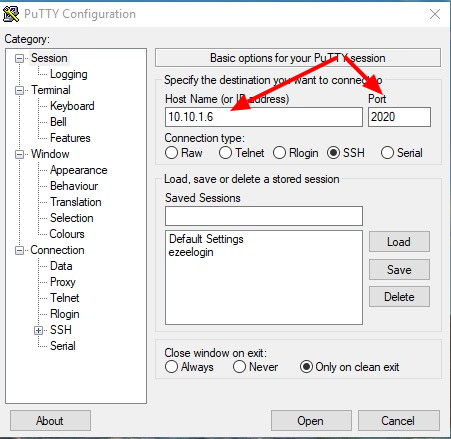Click the Host Name input field
The height and width of the screenshot is (439, 451).
pyautogui.click(x=264, y=117)
